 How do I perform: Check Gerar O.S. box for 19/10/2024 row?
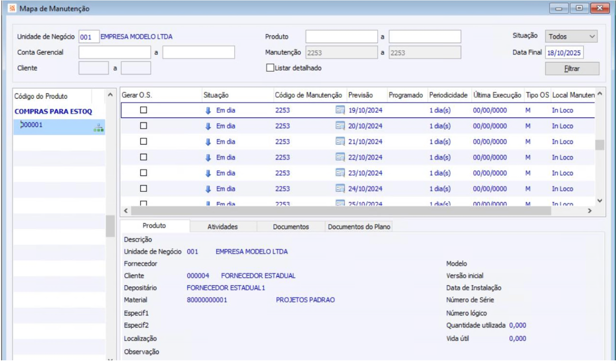(144, 110)
